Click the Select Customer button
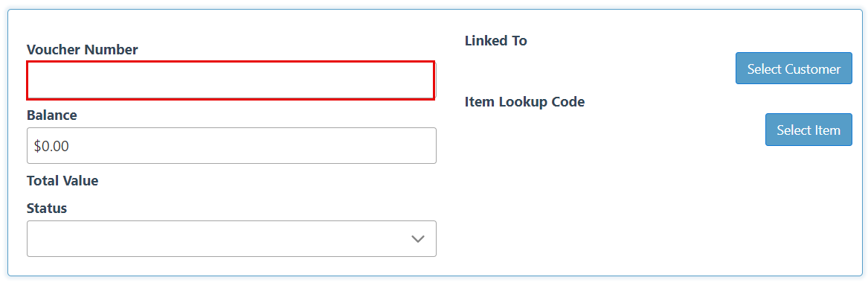This screenshot has width=868, height=283. click(x=794, y=69)
